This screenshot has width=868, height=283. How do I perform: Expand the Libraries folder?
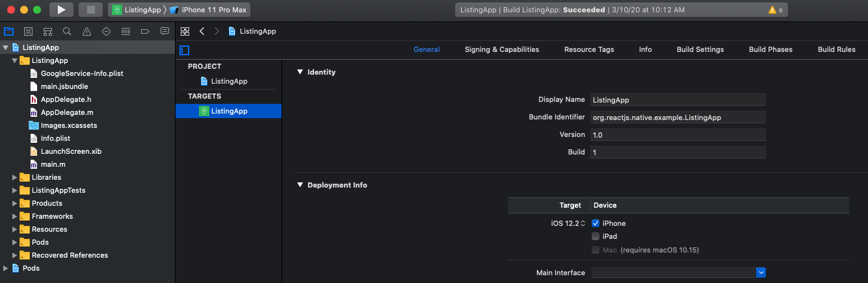pyautogui.click(x=15, y=177)
